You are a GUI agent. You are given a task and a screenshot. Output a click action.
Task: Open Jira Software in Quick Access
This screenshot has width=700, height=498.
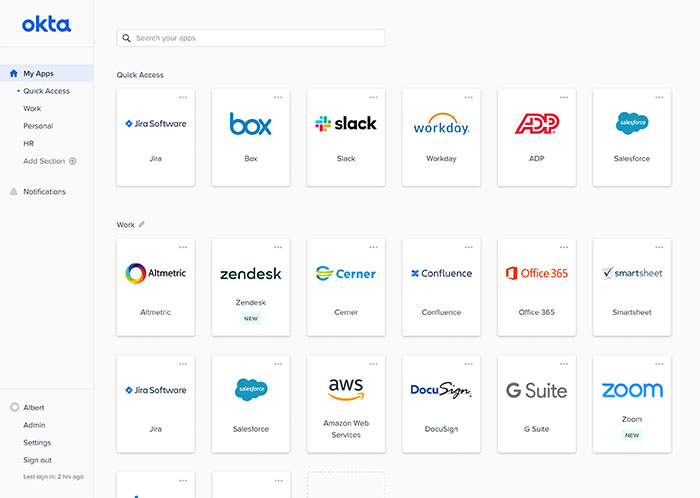tap(155, 137)
